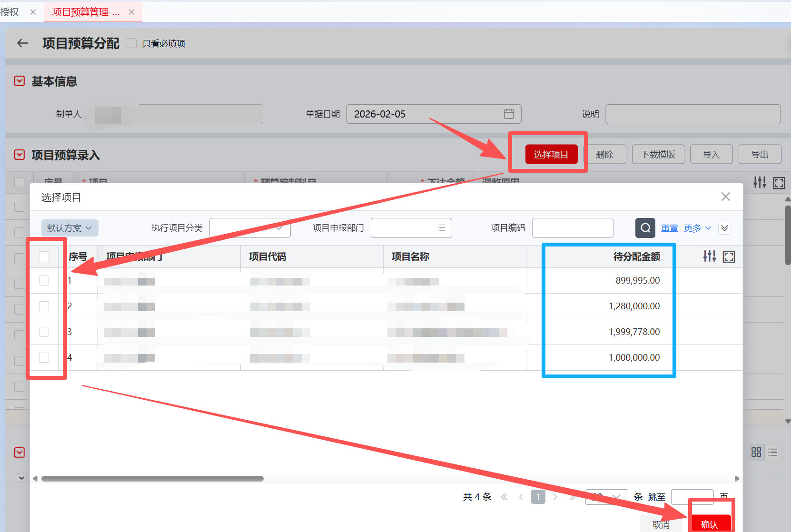The height and width of the screenshot is (532, 791).
Task: Collapse the 基本信息 section
Action: (20, 81)
